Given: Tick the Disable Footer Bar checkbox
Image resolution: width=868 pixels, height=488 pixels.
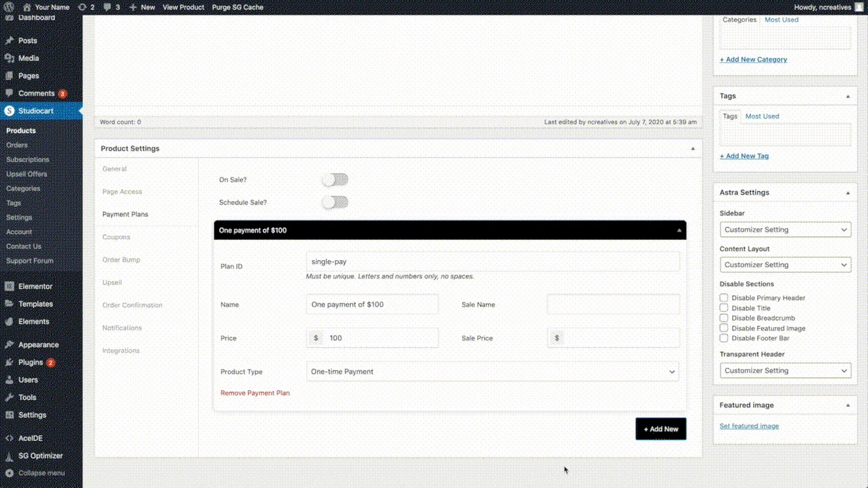Looking at the screenshot, I should [x=723, y=338].
